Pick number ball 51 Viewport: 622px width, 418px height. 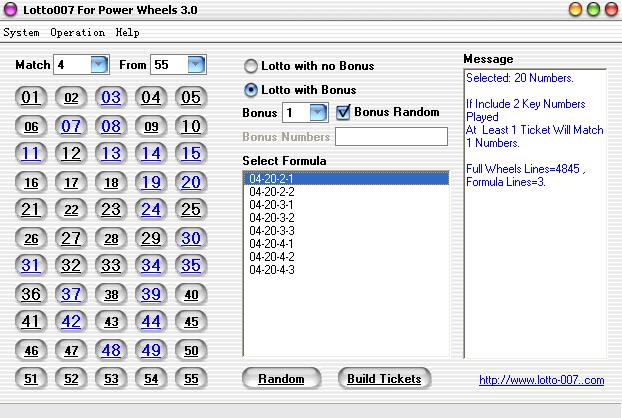coord(31,379)
